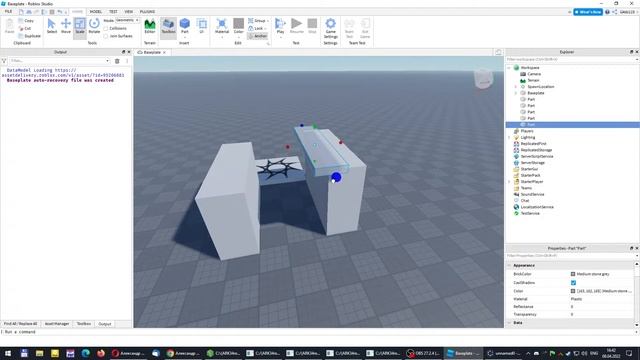Screen dimensions: 640x360
Task: Switch to the TEST ribbon tab
Action: click(x=113, y=11)
